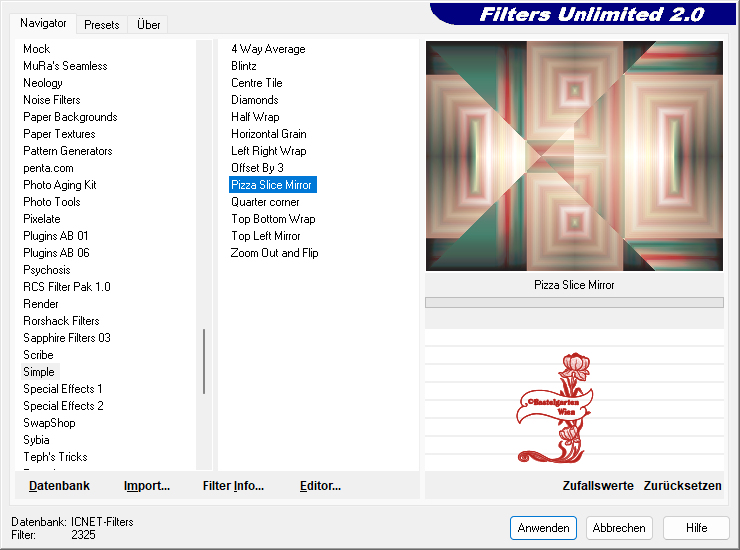
Task: Open the Über tab
Action: coord(148,25)
